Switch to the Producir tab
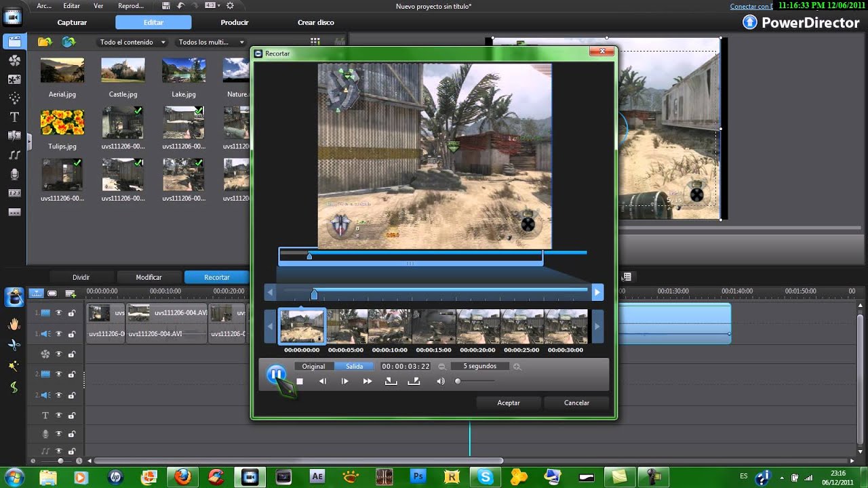 tap(235, 22)
